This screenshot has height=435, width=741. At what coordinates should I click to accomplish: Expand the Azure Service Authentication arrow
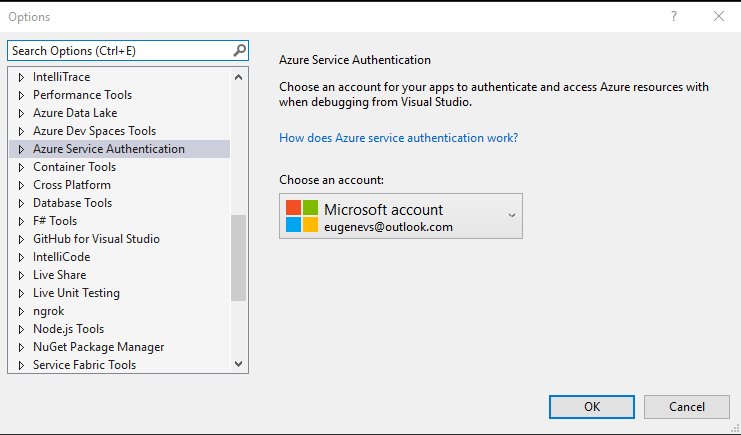click(21, 149)
